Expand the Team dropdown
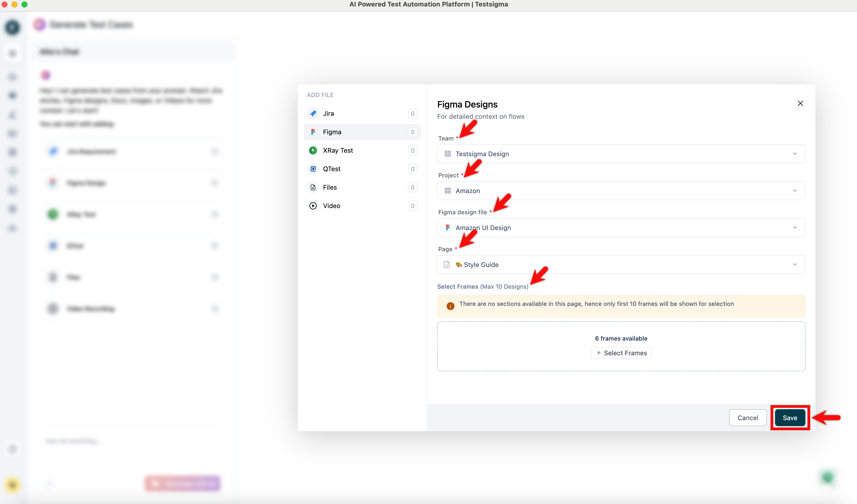The height and width of the screenshot is (504, 857). click(x=795, y=154)
